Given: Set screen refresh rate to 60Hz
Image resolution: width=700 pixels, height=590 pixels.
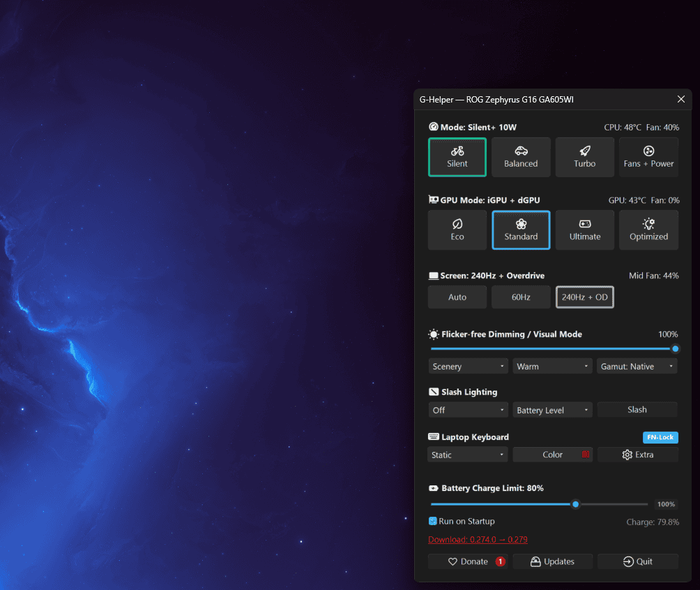Looking at the screenshot, I should pos(521,297).
